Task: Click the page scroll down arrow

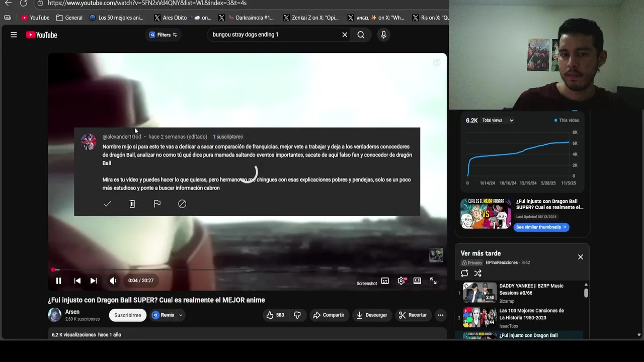Action: (639, 335)
